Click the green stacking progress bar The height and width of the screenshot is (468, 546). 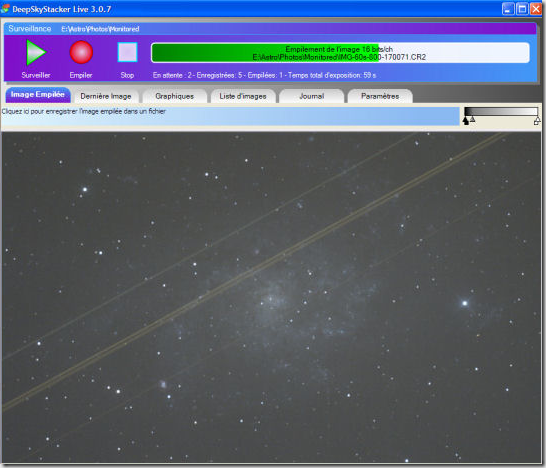[x=340, y=53]
